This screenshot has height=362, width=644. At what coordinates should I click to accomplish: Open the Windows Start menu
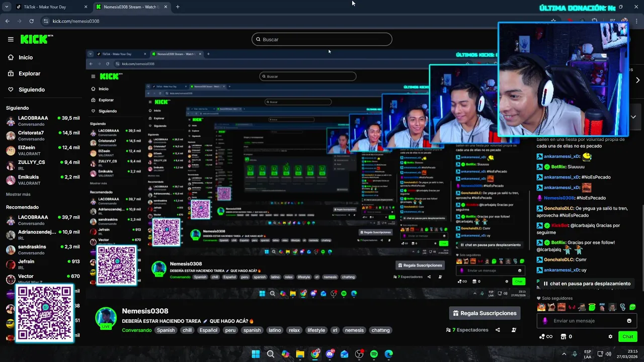click(x=256, y=354)
